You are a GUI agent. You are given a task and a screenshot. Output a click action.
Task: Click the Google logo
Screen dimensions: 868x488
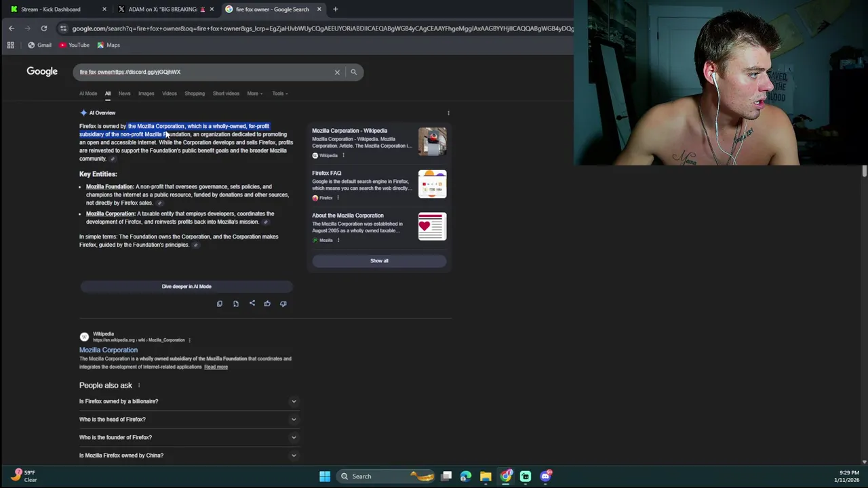42,72
